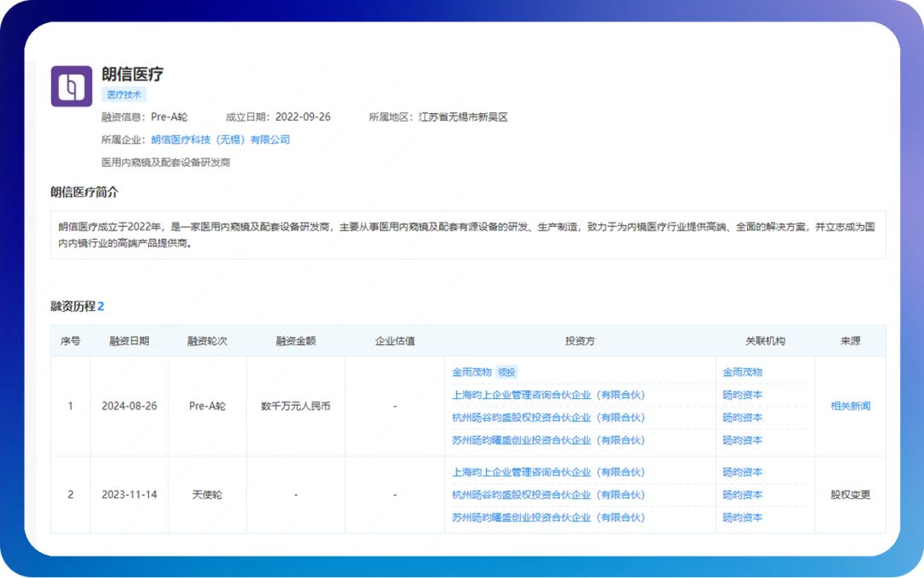Click the 领投 lead-investor badge

pyautogui.click(x=506, y=372)
